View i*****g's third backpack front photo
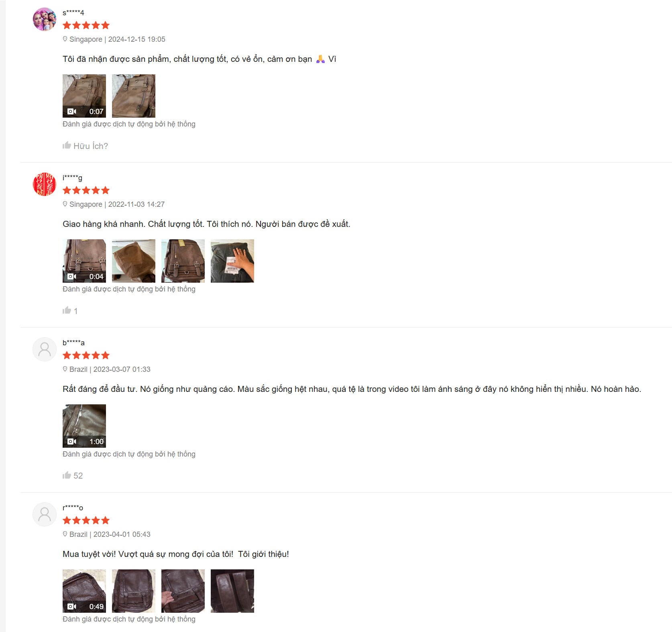This screenshot has width=672, height=632. point(183,261)
